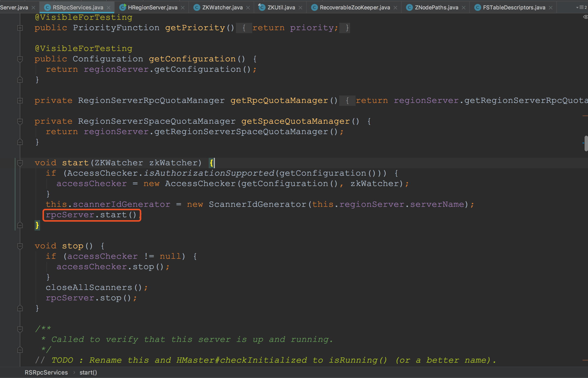Click the ZKWatcher.java class icon
The height and width of the screenshot is (378, 588).
click(197, 8)
